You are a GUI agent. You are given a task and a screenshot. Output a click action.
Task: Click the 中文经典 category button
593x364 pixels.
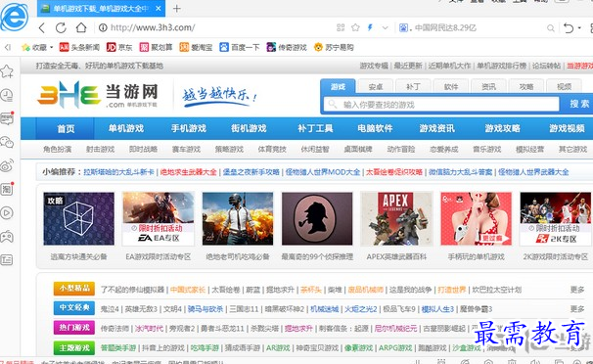(74, 307)
